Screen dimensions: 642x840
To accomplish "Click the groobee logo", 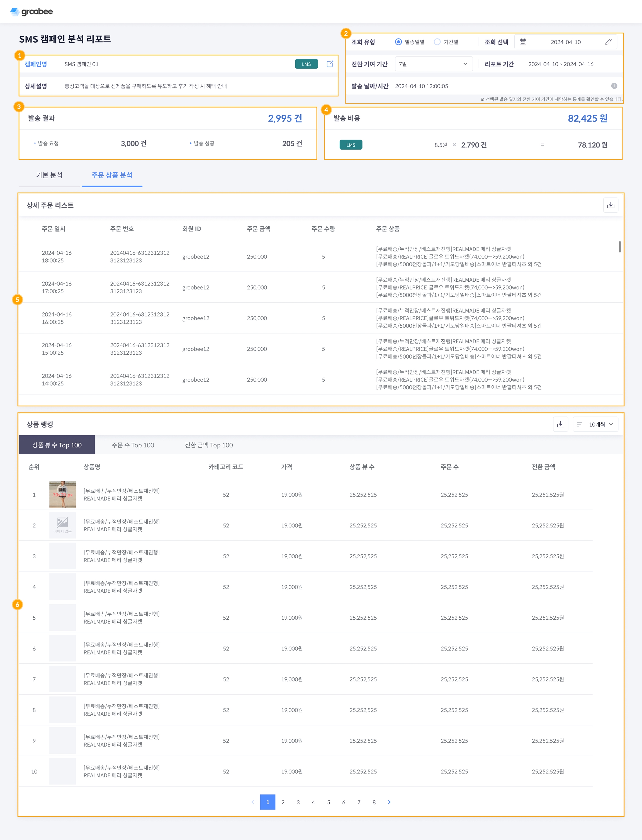I will pos(31,11).
